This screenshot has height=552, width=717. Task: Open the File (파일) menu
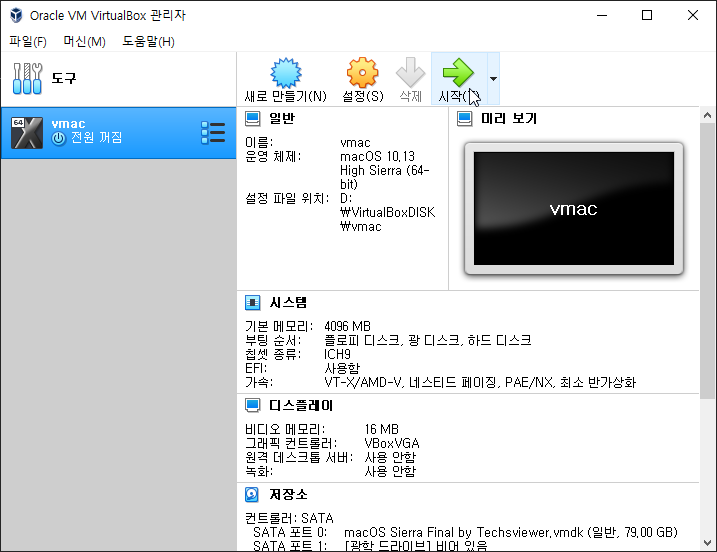click(28, 42)
